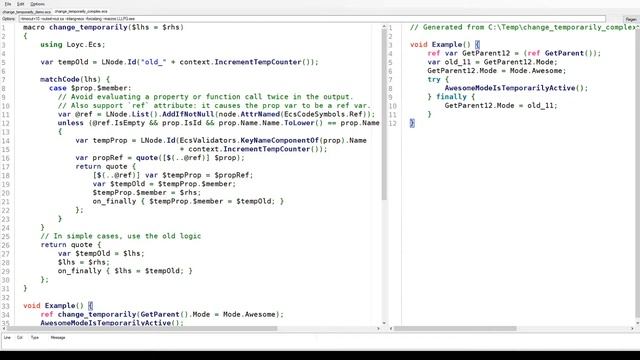The height and width of the screenshot is (360, 640).
Task: Click the 'var tempOld = LNode.Id' line
Action: [x=179, y=62]
